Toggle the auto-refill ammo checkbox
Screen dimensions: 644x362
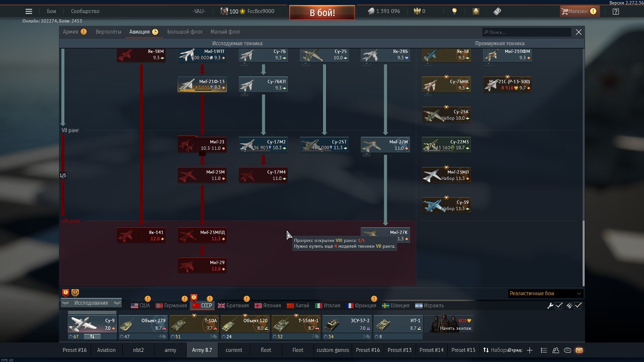point(579,306)
